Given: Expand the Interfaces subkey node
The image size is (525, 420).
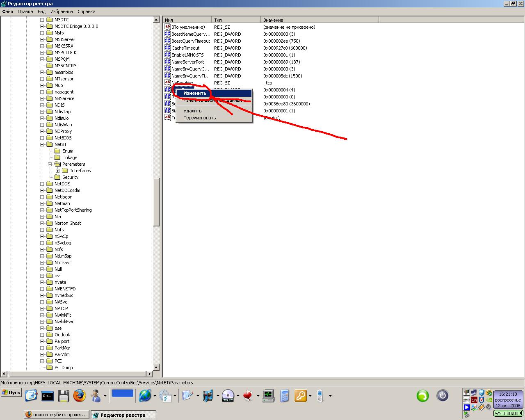Looking at the screenshot, I should (x=58, y=171).
